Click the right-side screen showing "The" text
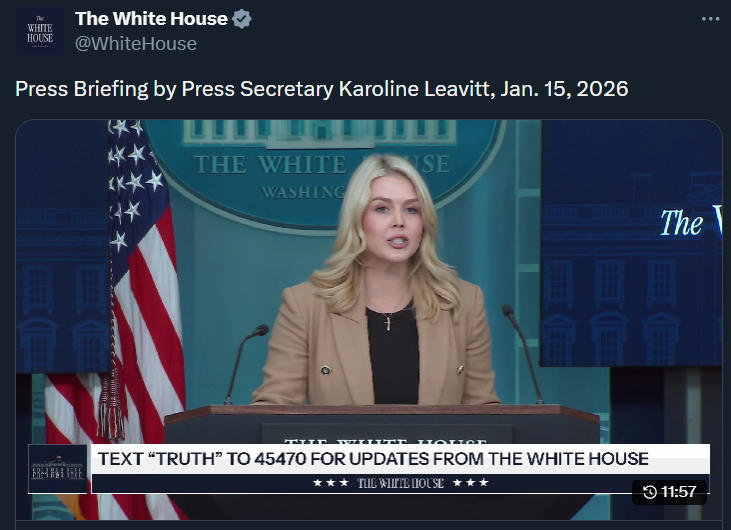 point(631,242)
